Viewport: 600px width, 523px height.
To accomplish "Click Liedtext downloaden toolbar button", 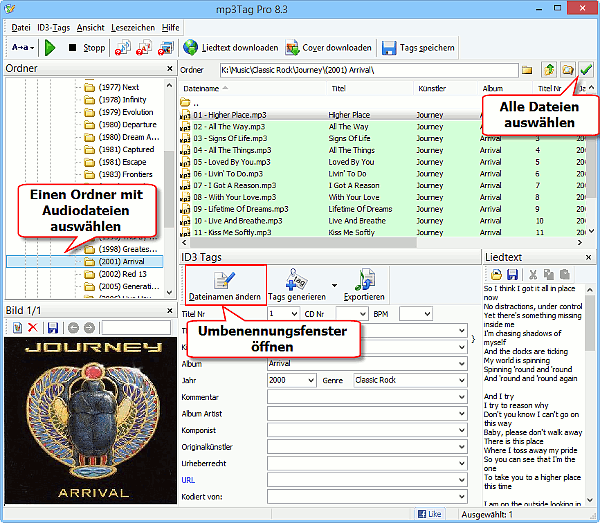I will tap(231, 48).
